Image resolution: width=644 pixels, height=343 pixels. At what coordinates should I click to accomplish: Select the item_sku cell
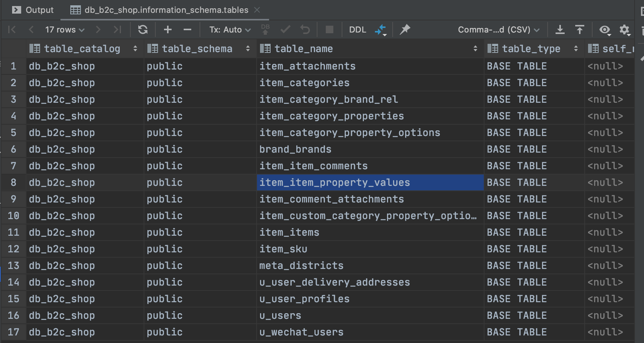(370, 249)
